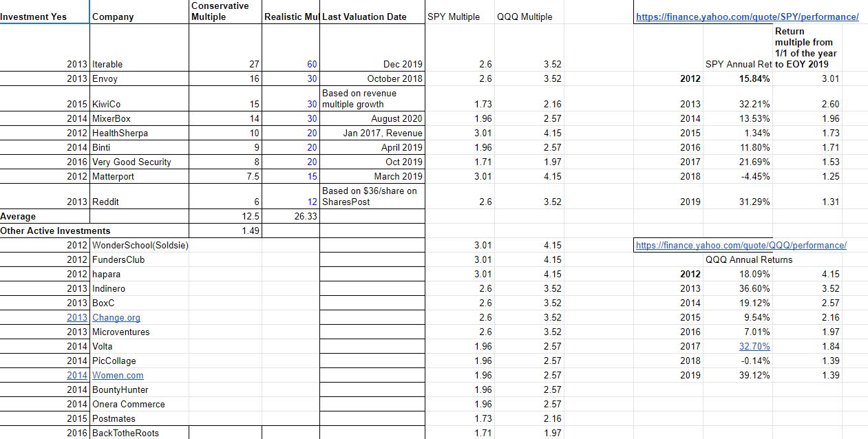
Task: Click the 'Very Good Security' cell
Action: [139, 162]
